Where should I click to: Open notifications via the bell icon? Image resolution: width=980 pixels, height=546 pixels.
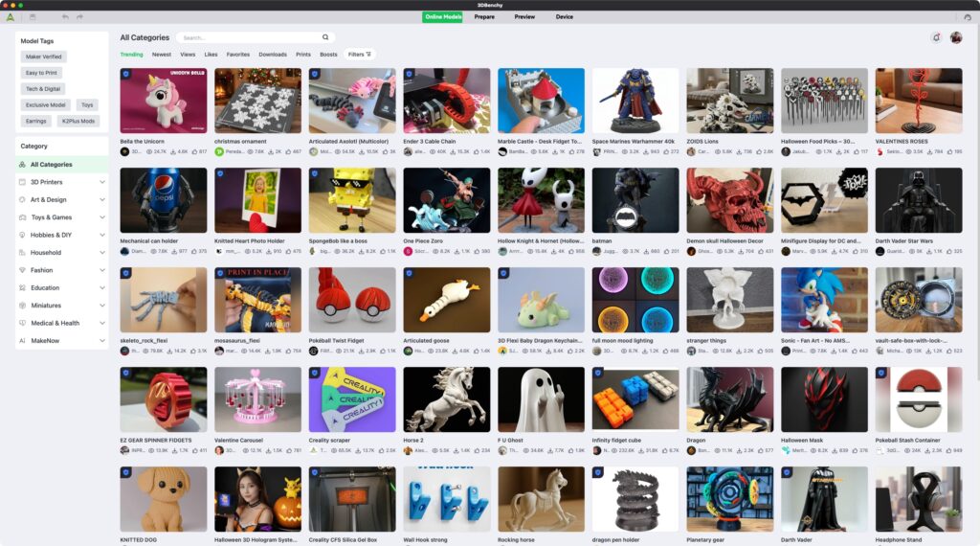tap(936, 37)
